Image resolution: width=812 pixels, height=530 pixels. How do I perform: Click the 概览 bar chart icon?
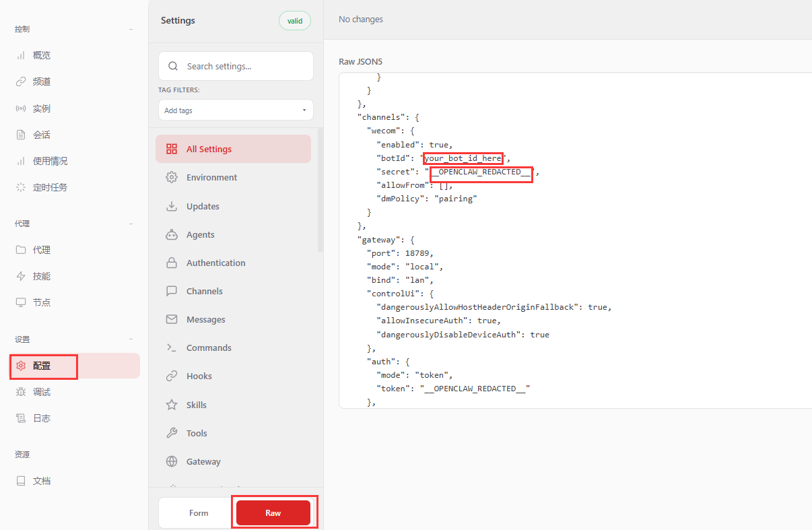point(21,55)
